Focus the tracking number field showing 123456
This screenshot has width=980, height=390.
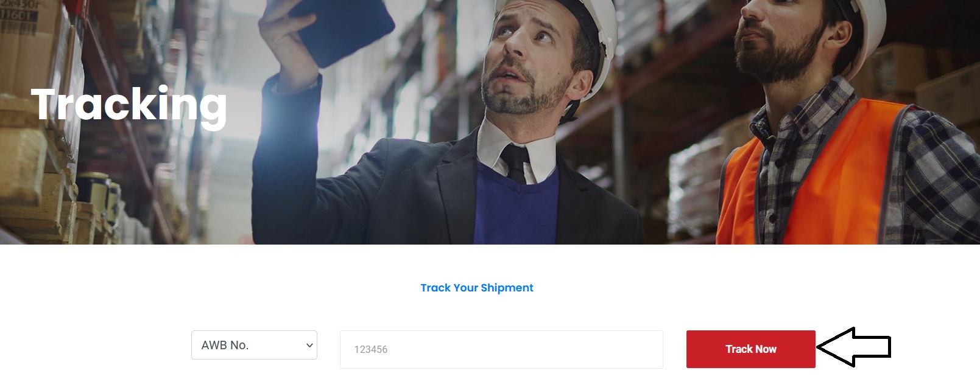click(x=501, y=349)
